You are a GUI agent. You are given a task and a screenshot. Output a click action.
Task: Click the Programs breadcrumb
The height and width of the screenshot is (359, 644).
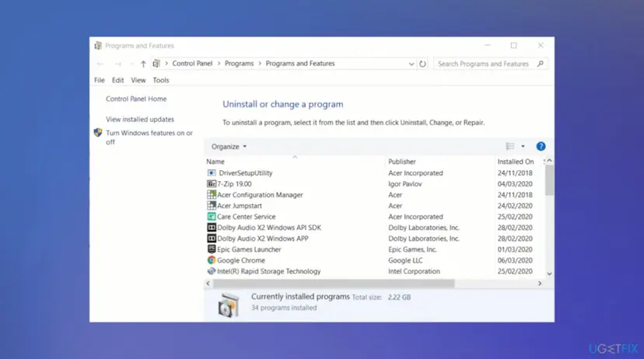coord(239,64)
